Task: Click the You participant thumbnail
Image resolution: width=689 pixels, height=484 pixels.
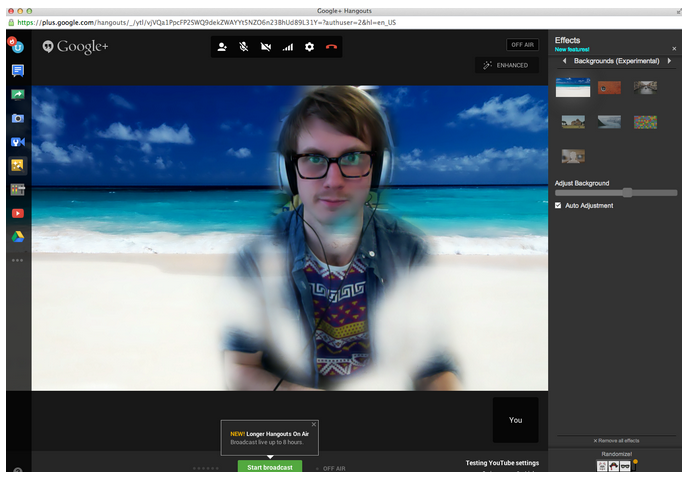Action: pos(515,420)
